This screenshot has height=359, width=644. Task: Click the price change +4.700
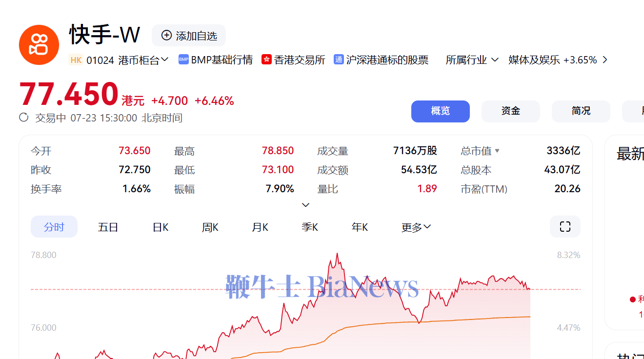tap(169, 101)
